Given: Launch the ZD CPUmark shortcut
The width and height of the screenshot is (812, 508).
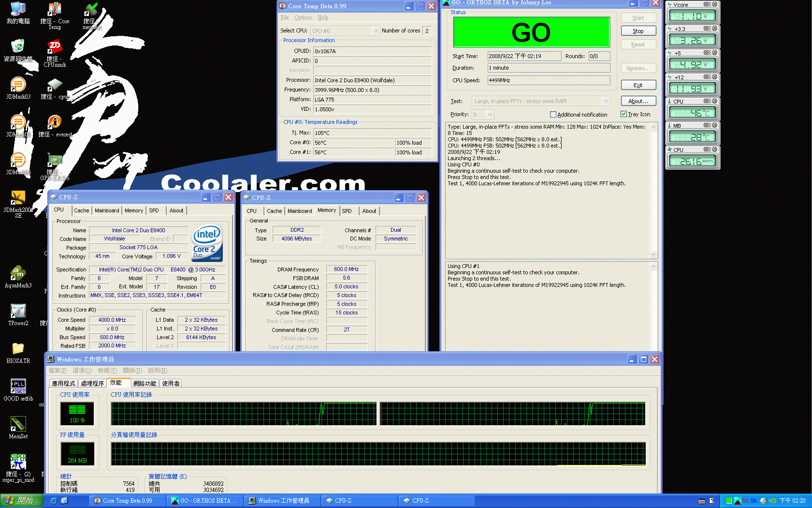Looking at the screenshot, I should pyautogui.click(x=55, y=54).
